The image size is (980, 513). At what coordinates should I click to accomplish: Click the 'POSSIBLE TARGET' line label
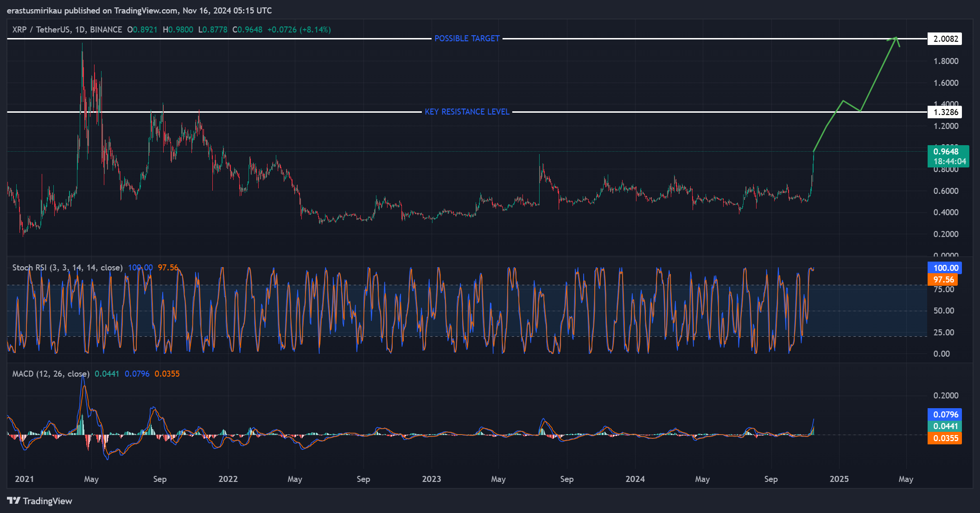click(467, 38)
